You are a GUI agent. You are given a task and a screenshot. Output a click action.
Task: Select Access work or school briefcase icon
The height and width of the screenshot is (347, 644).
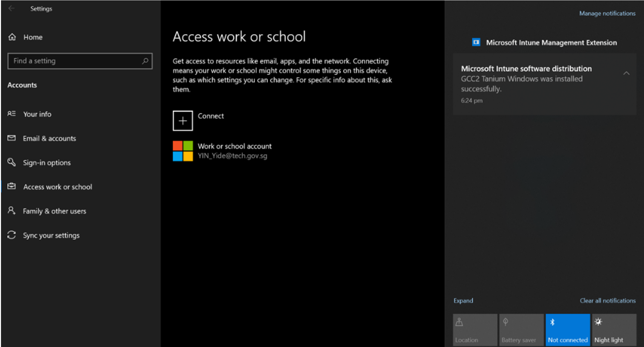[x=11, y=187]
